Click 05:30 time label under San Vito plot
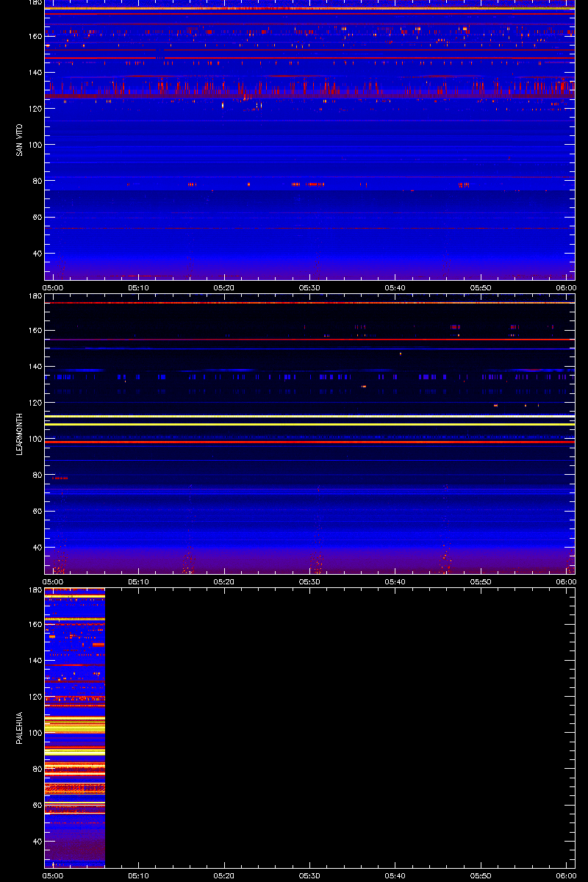Viewport: 588px width, 882px height. (310, 288)
